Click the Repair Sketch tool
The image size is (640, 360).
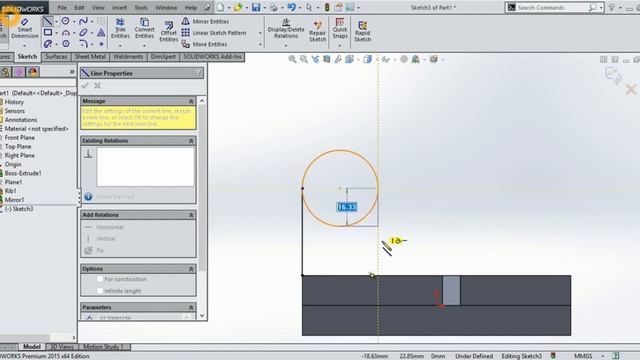coord(318,31)
